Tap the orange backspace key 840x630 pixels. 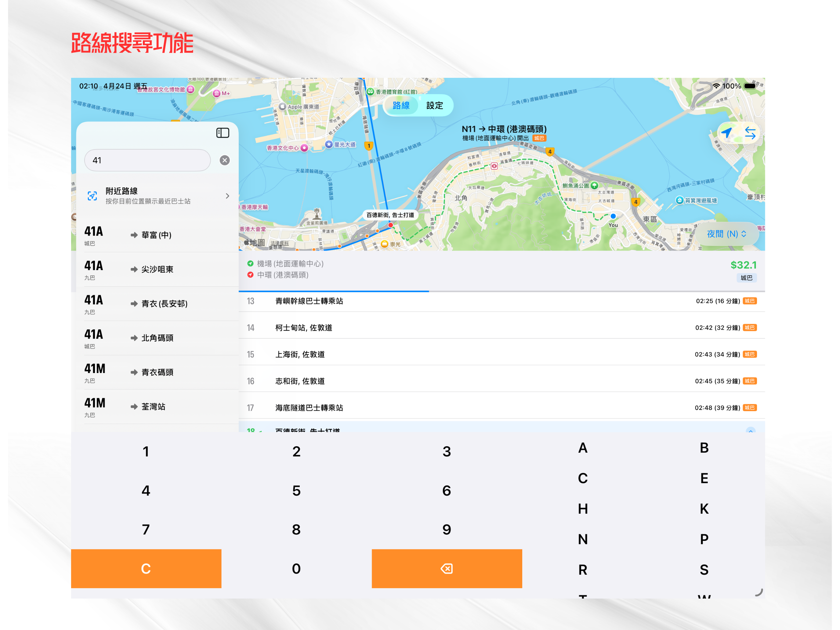point(447,568)
